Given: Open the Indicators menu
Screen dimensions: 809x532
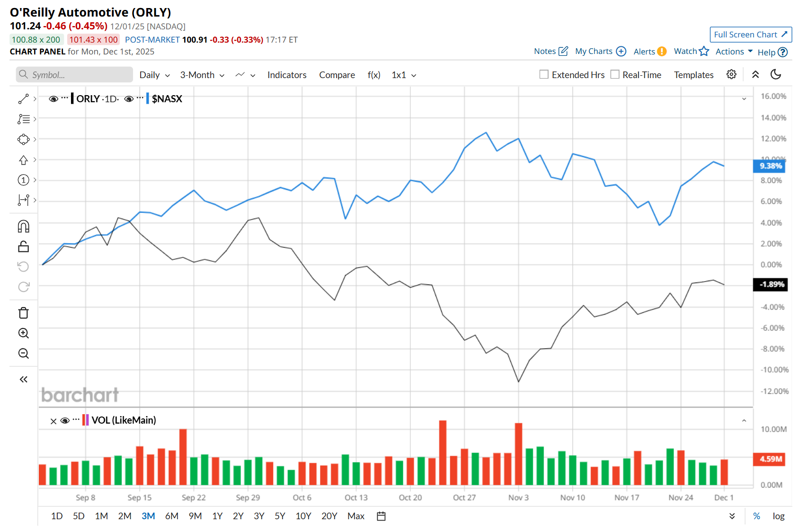Looking at the screenshot, I should (287, 75).
